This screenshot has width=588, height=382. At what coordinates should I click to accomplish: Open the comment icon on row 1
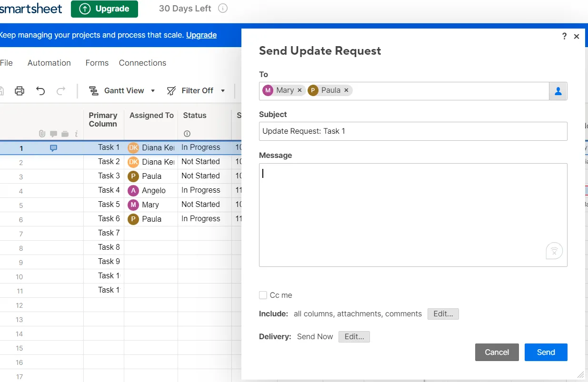pos(53,148)
